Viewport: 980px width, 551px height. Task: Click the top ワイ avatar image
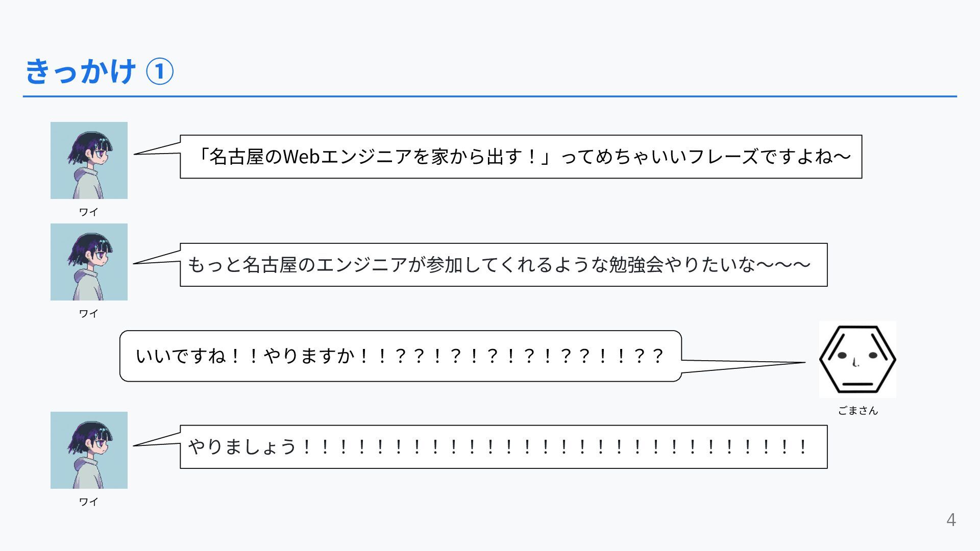(89, 160)
